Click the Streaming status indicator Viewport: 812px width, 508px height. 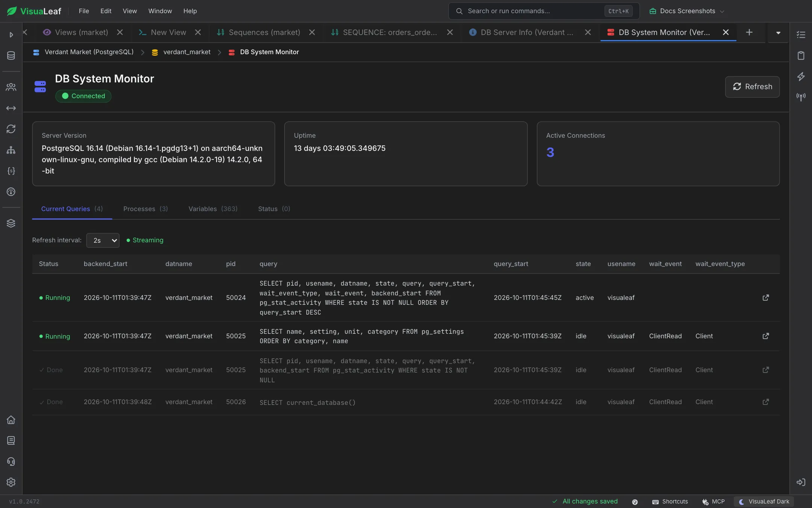coord(145,240)
